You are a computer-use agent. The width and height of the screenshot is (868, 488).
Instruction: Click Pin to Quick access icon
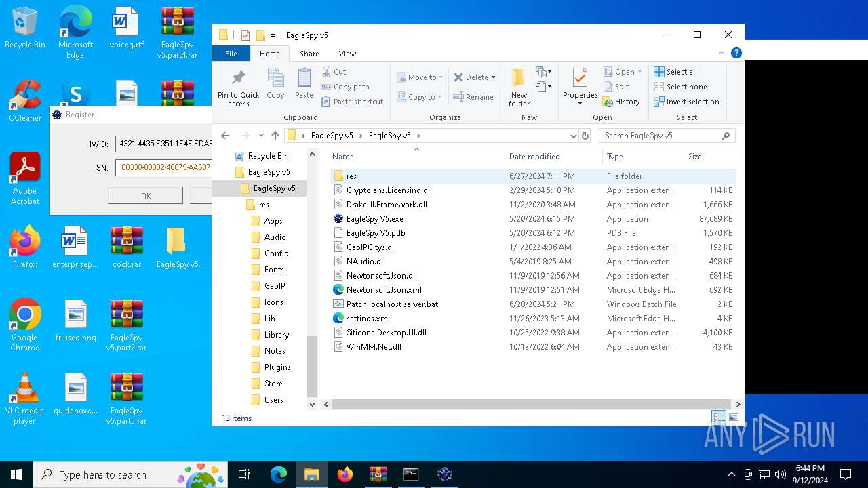click(238, 77)
